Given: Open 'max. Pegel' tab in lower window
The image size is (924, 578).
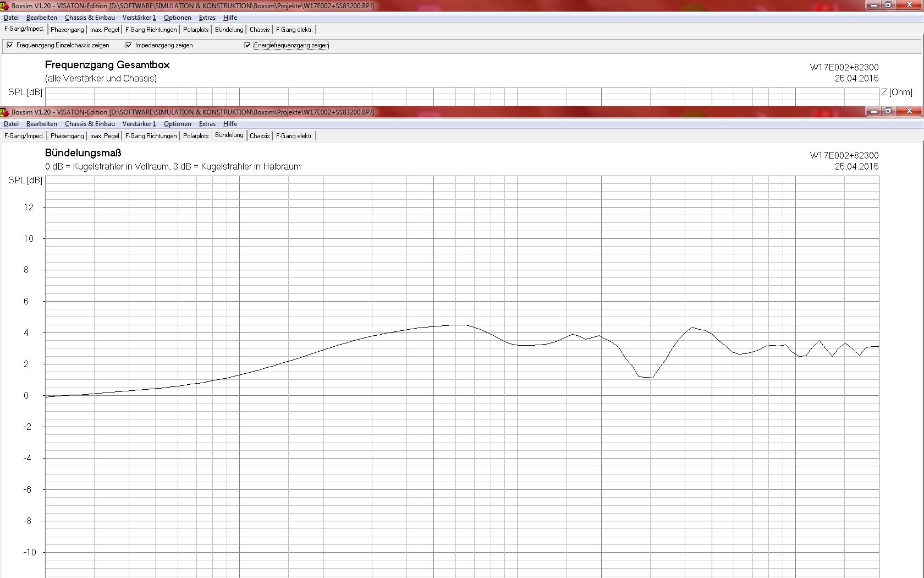Looking at the screenshot, I should (105, 136).
